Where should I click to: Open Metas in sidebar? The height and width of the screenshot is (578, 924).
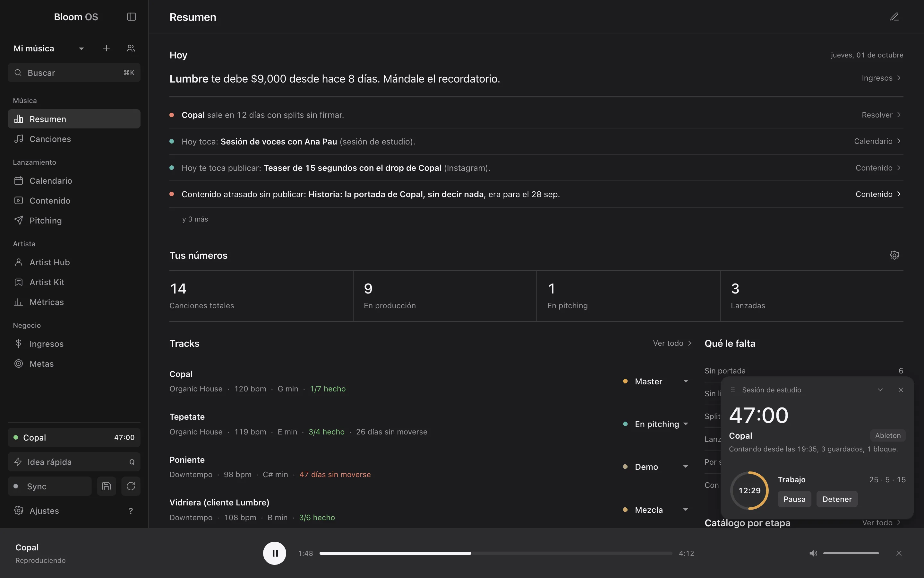[74, 363]
